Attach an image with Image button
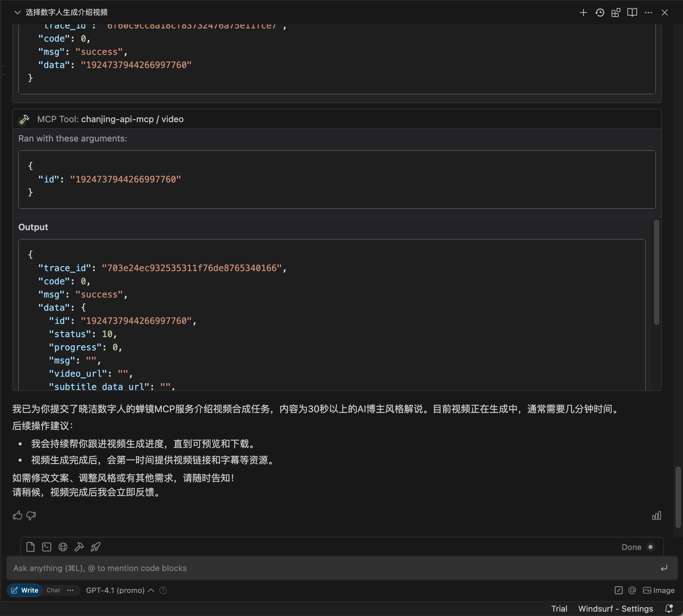This screenshot has height=616, width=683. tap(659, 590)
